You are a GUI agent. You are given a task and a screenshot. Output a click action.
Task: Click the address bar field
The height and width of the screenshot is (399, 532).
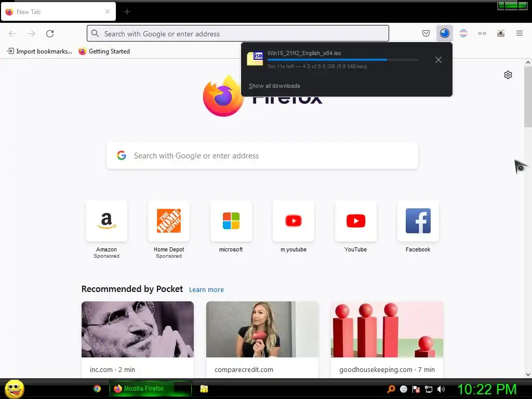click(238, 34)
